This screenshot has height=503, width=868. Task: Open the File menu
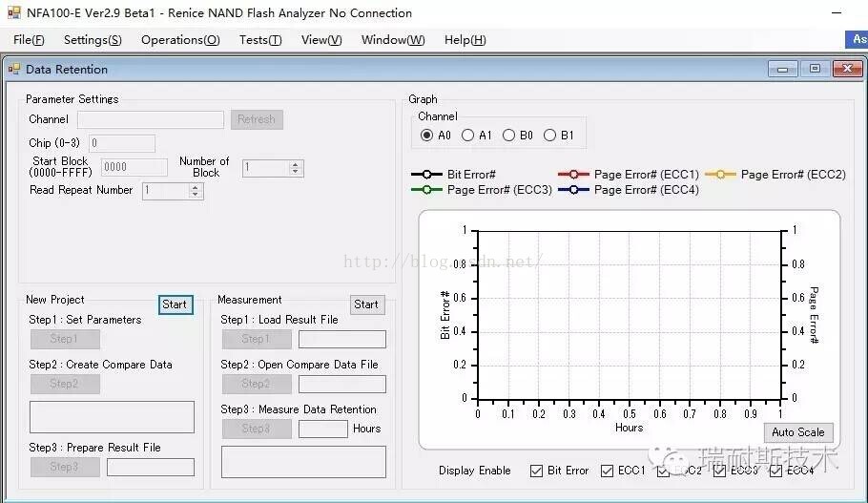coord(29,40)
